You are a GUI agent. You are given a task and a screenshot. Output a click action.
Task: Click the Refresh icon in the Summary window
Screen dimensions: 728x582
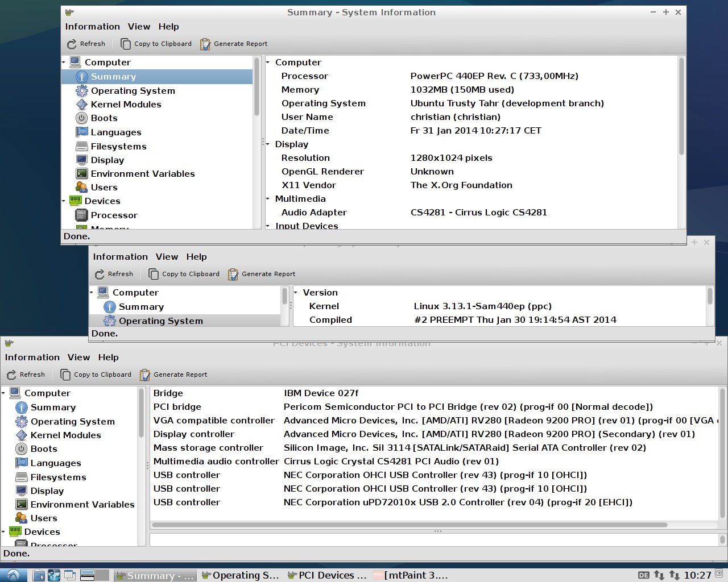72,44
